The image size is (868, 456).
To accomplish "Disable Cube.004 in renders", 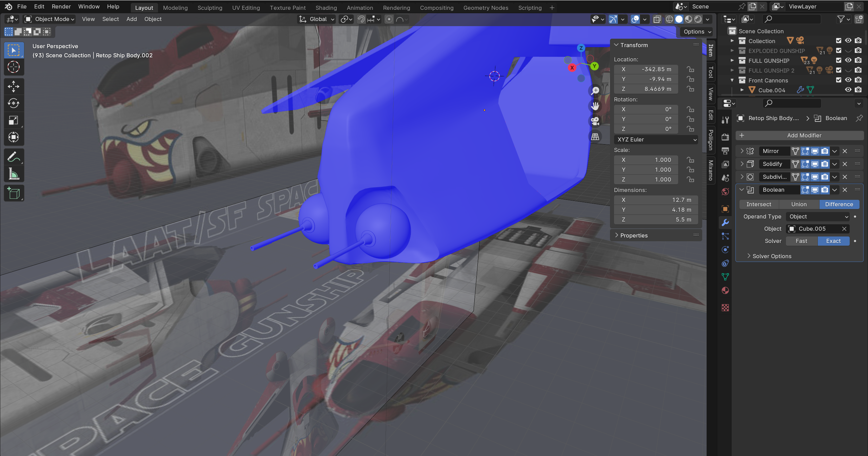I will (x=858, y=90).
